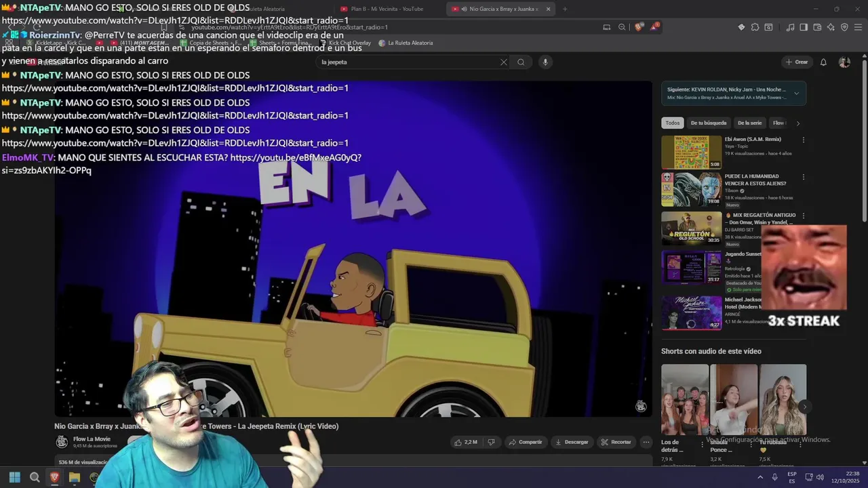The image size is (868, 488).
Task: Open options for the Ebi Awon video
Action: pos(804,140)
